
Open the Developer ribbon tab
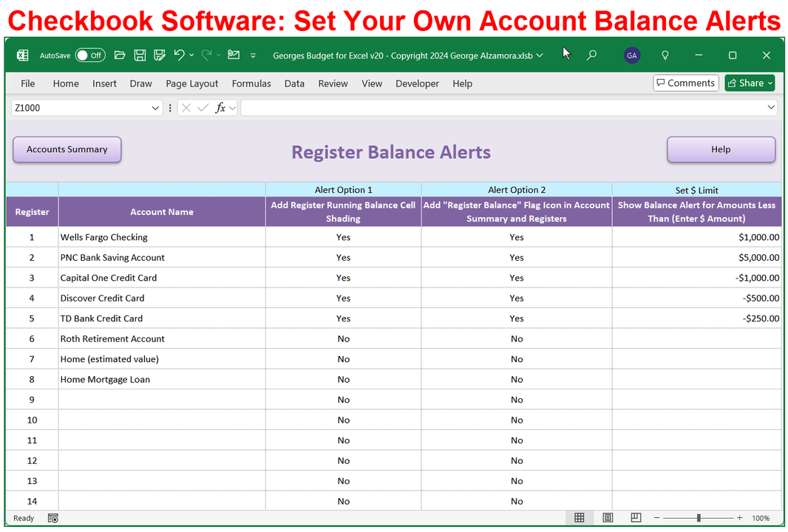click(417, 83)
